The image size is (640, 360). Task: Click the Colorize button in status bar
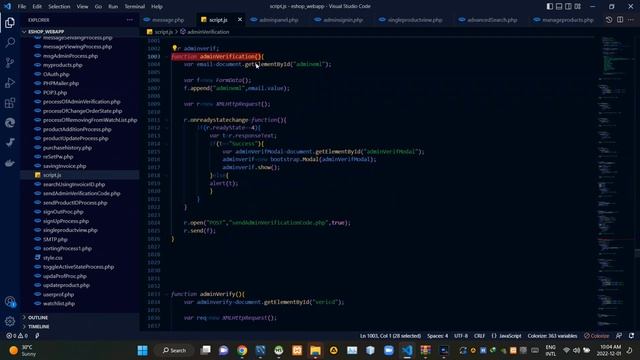pos(597,336)
